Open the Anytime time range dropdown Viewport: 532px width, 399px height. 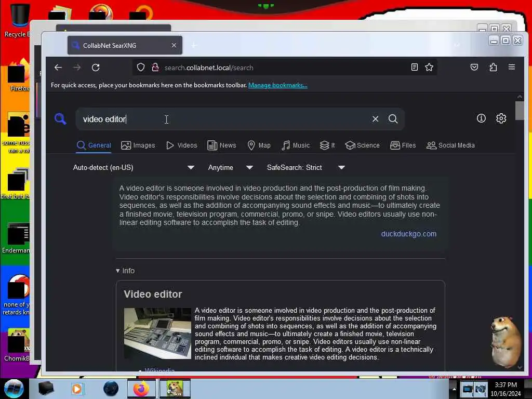pyautogui.click(x=230, y=167)
